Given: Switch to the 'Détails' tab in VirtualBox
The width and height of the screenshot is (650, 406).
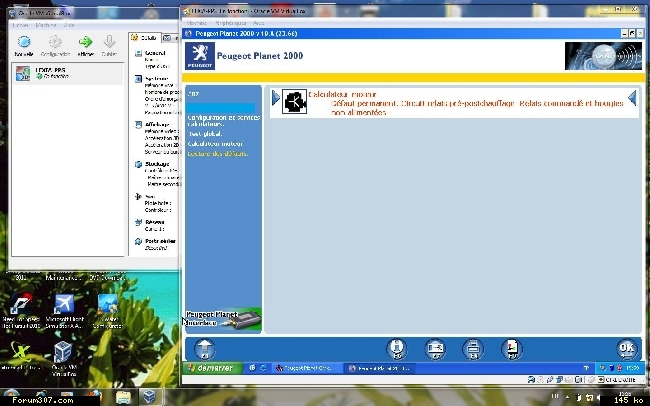Looking at the screenshot, I should coord(145,38).
